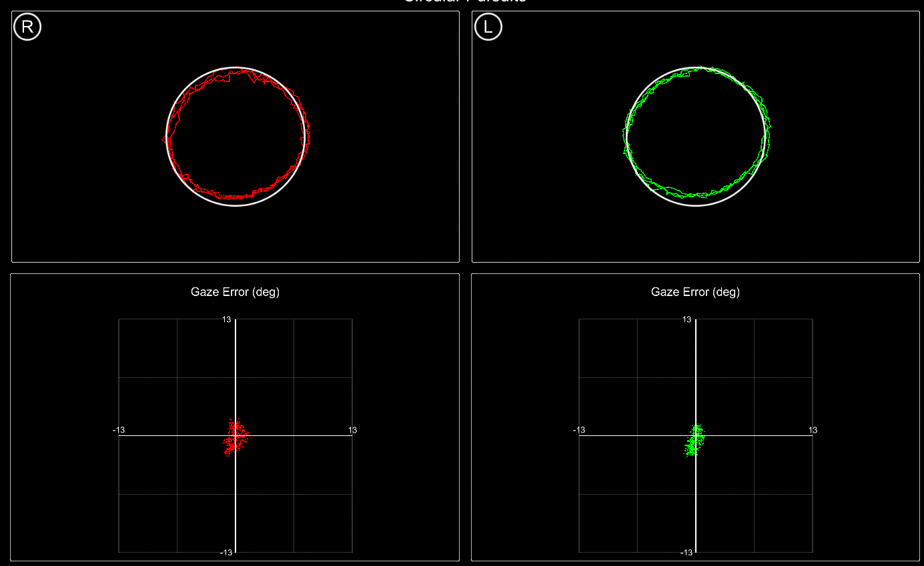The image size is (924, 566).
Task: Click the center gridline intersection in left error plot
Action: (x=235, y=430)
